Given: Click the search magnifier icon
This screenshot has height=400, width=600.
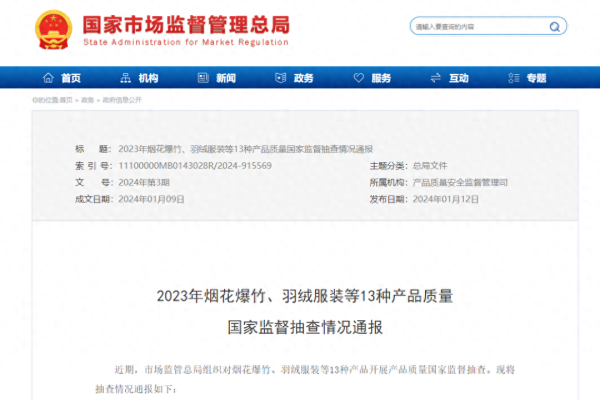Looking at the screenshot, I should (554, 26).
